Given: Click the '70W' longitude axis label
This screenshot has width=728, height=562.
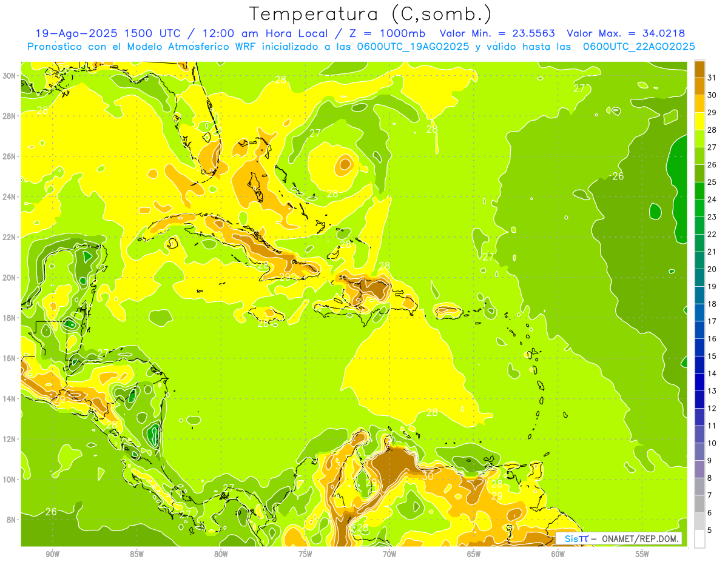Looking at the screenshot, I should coord(389,554).
